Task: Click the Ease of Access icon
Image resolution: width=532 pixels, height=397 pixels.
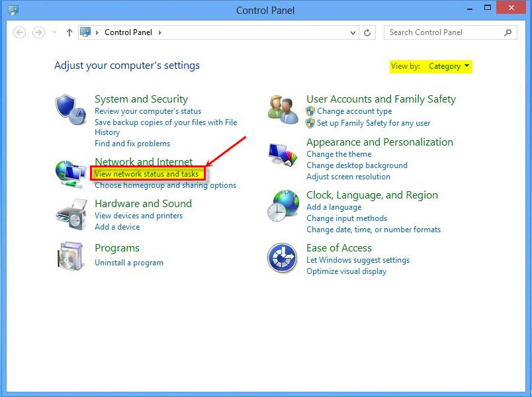Action: pos(283,258)
